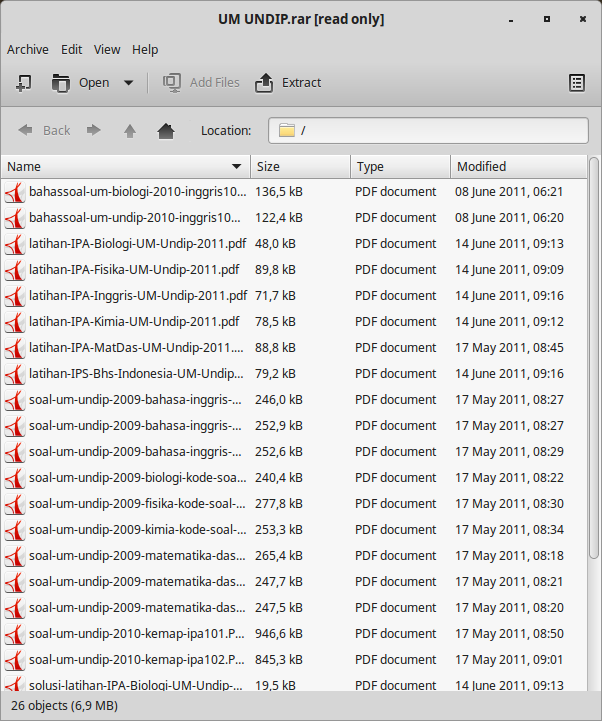Click the new archive icon

click(x=23, y=83)
